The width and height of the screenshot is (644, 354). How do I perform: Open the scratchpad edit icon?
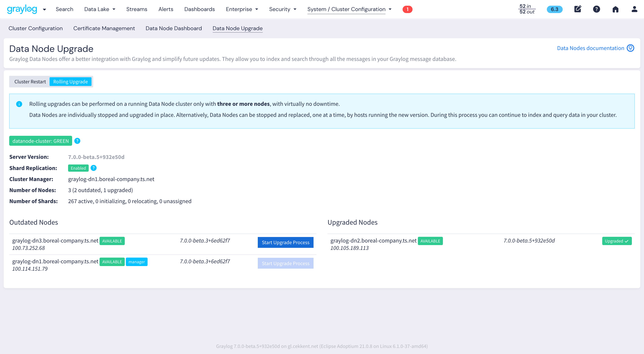click(578, 9)
